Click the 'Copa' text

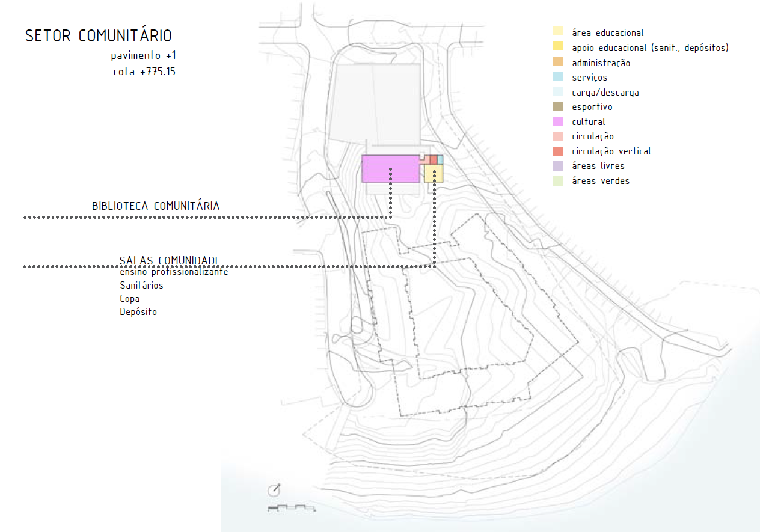pos(130,299)
